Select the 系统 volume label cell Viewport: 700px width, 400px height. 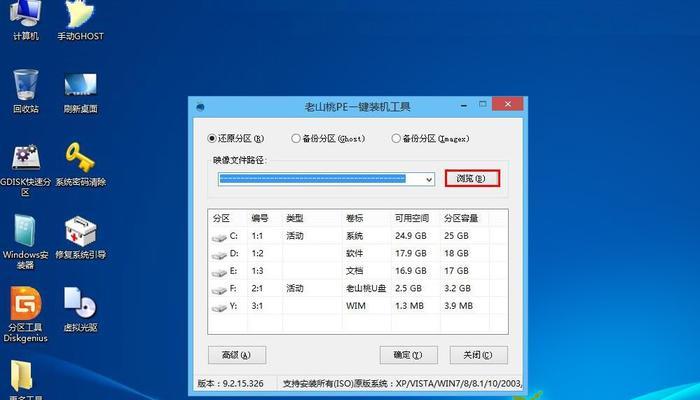pos(354,236)
